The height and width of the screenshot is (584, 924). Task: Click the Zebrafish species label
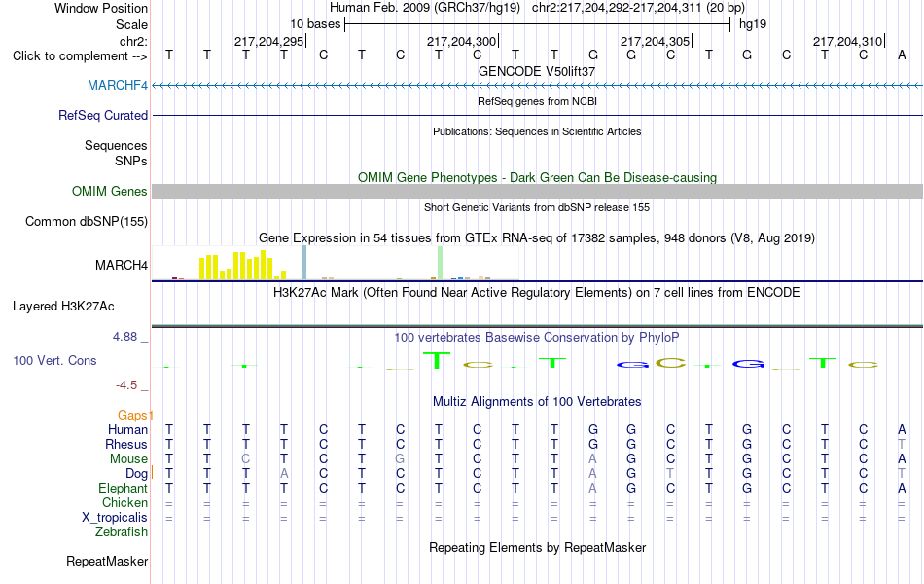[x=122, y=532]
